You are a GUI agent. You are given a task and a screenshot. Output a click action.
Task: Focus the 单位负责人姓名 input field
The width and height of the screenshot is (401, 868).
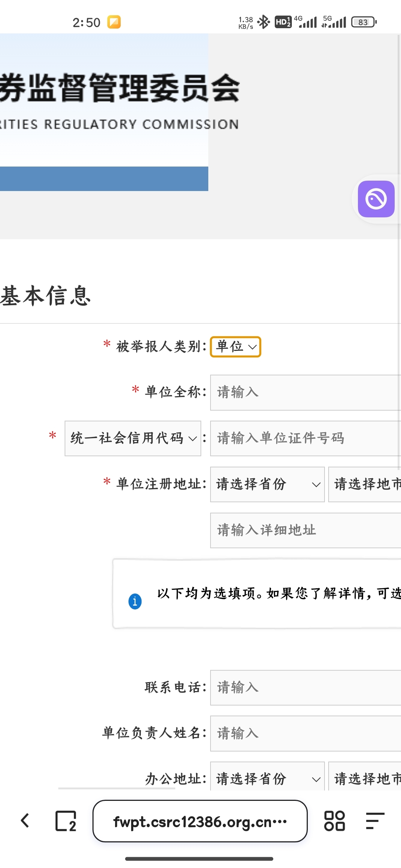[306, 733]
